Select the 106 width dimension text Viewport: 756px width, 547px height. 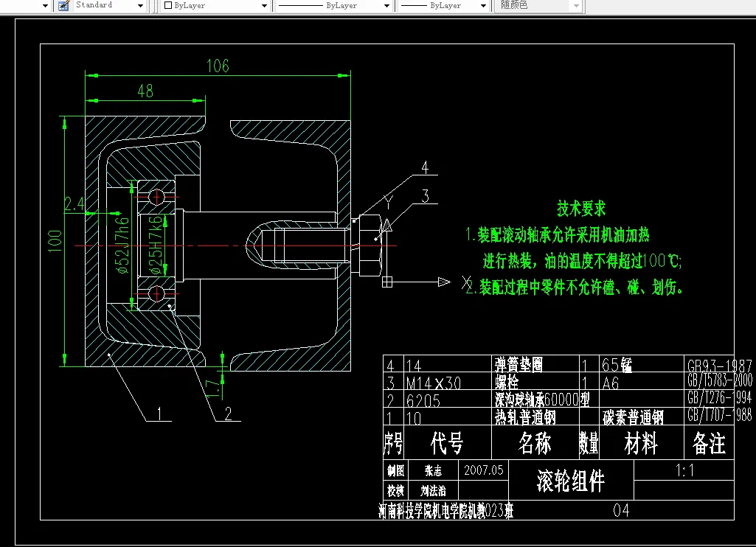point(218,66)
